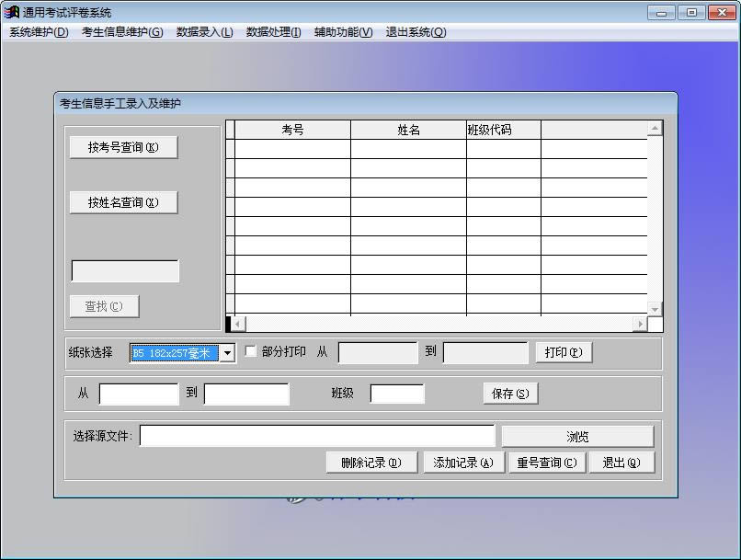Click the 到 field in the save row
This screenshot has height=560, width=741.
click(246, 394)
